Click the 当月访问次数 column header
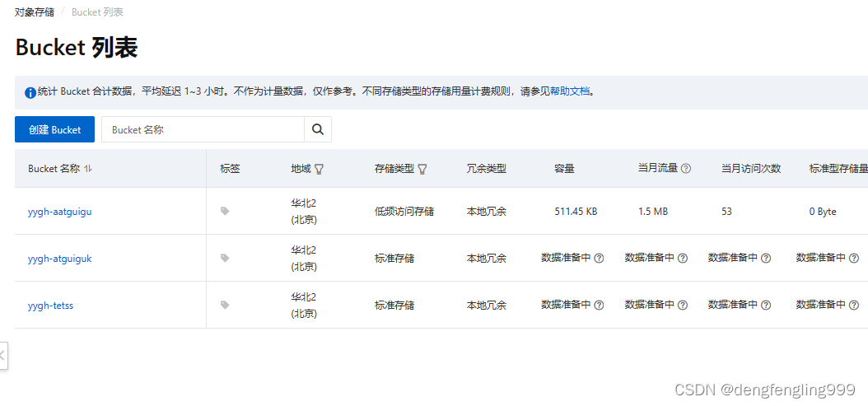The image size is (868, 406). (751, 169)
